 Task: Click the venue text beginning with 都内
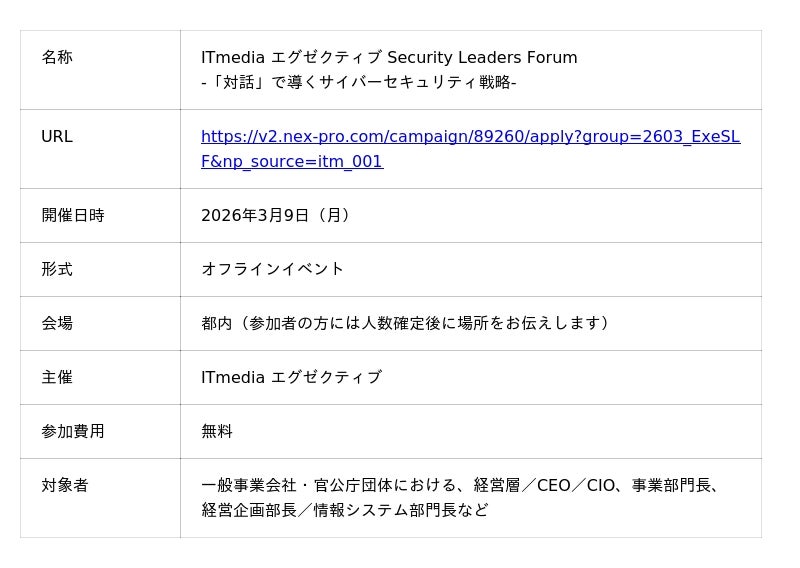click(x=405, y=324)
